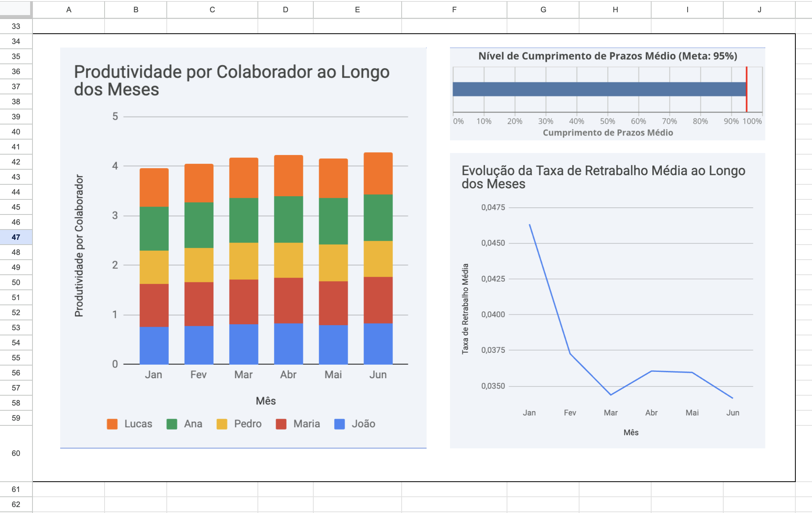Click the orange Lucas legend swatch
Screen dimensions: 812x513
click(x=112, y=424)
